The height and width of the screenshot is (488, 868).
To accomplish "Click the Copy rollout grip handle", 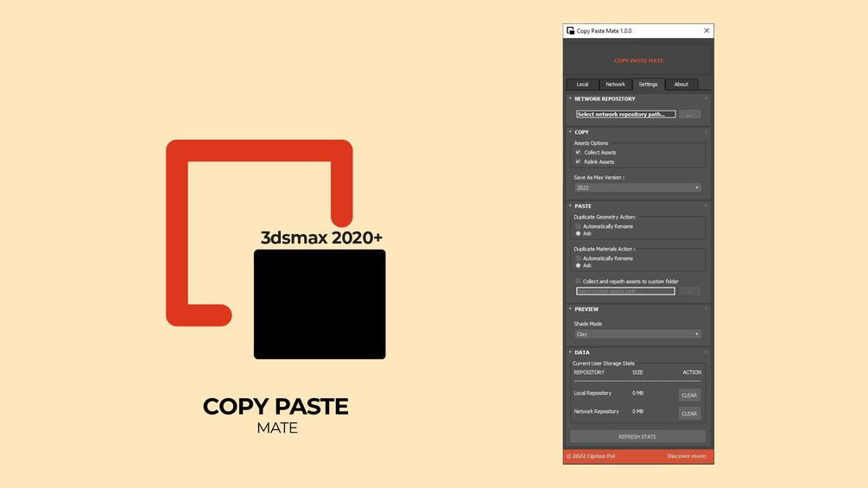I will pos(706,131).
